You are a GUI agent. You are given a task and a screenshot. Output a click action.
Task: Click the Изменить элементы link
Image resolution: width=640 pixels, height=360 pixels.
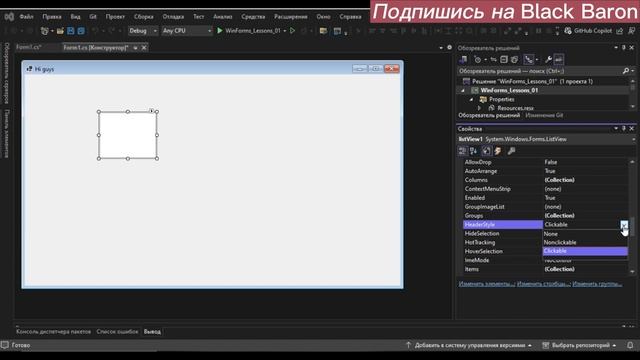[x=486, y=284]
